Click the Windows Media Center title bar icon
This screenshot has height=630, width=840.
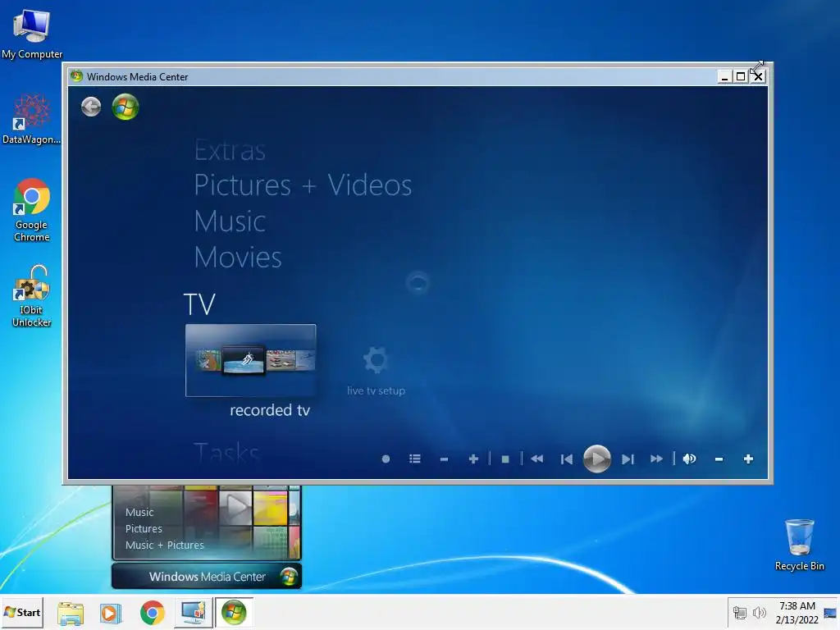pyautogui.click(x=76, y=76)
